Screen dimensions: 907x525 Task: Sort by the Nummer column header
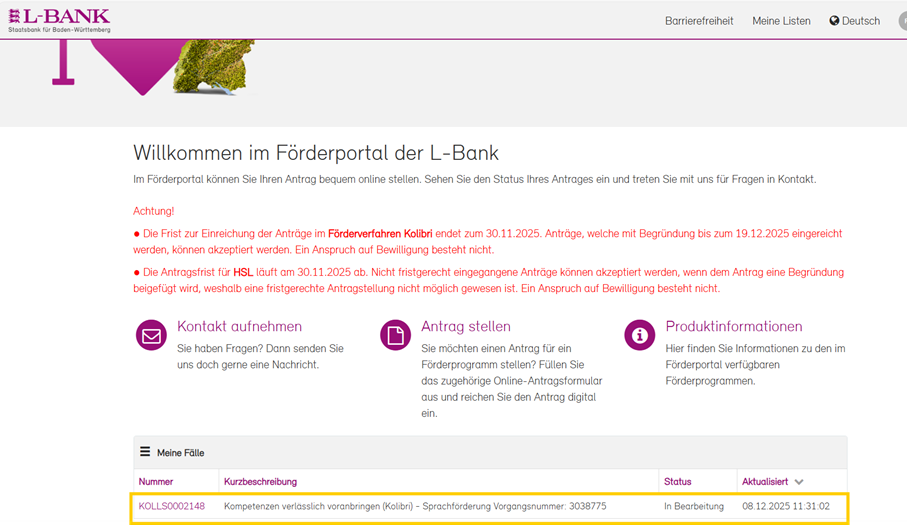156,482
